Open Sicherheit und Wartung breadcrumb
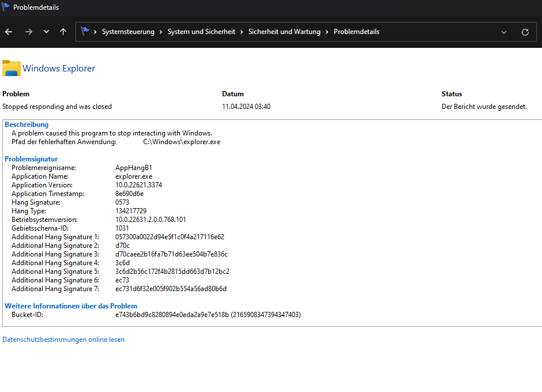This screenshot has height=392, width=542. pos(284,32)
